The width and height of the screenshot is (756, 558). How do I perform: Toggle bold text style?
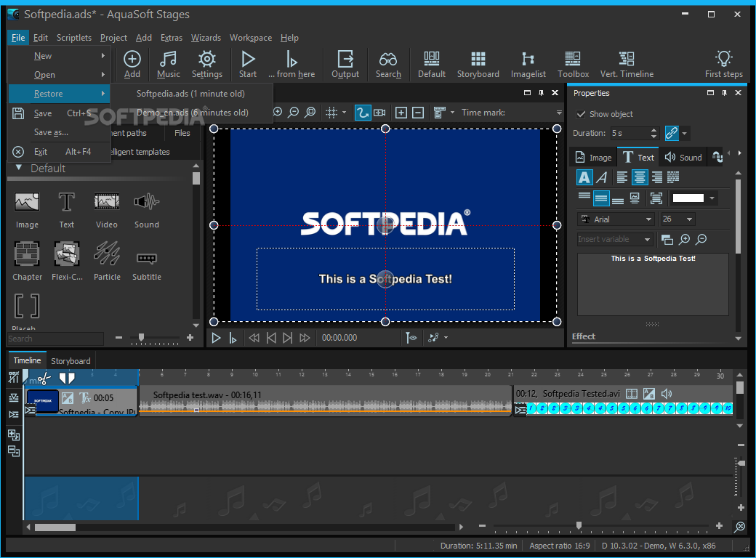tap(584, 177)
